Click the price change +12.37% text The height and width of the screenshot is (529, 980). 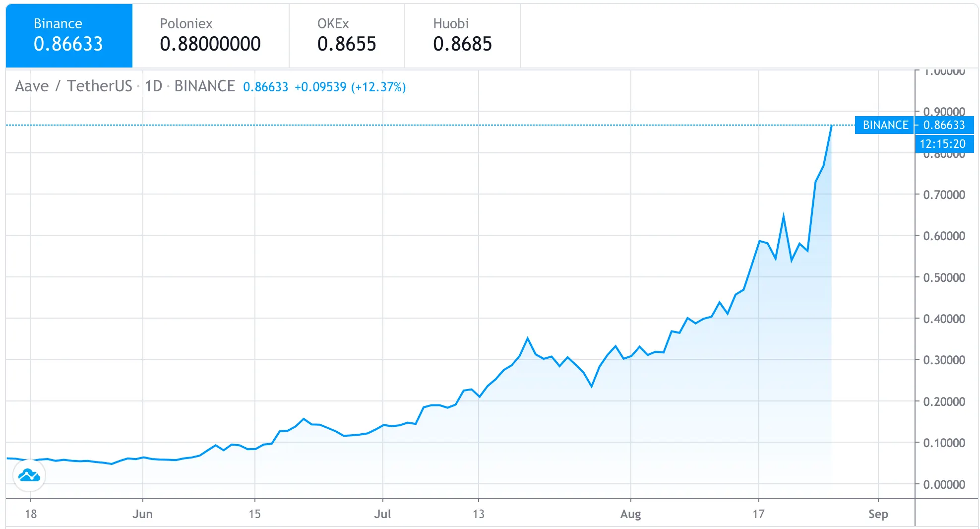(x=378, y=87)
